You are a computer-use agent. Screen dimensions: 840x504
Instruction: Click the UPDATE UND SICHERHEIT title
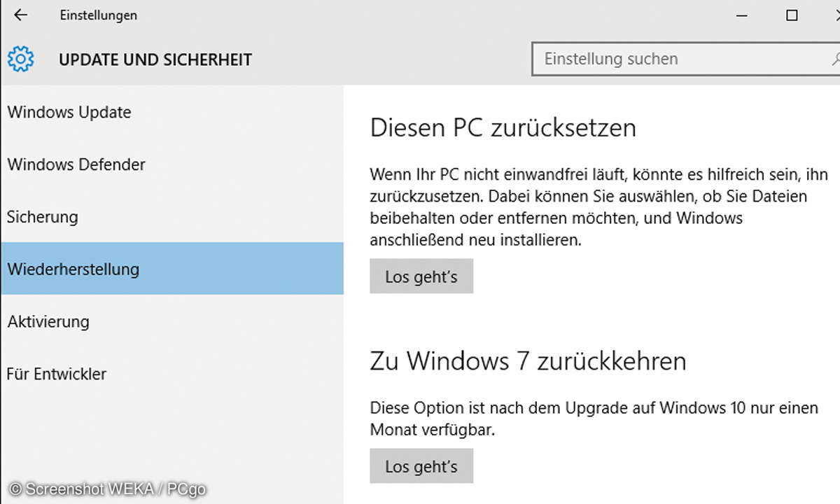click(155, 59)
